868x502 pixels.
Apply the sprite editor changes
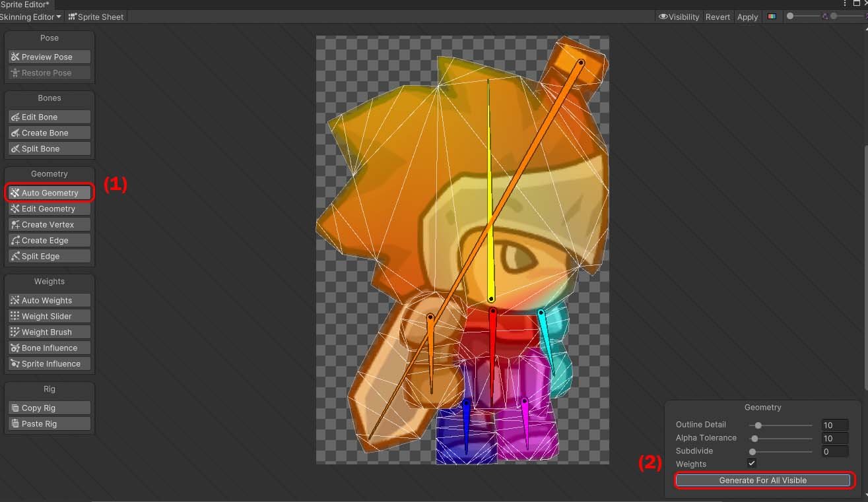(x=747, y=16)
